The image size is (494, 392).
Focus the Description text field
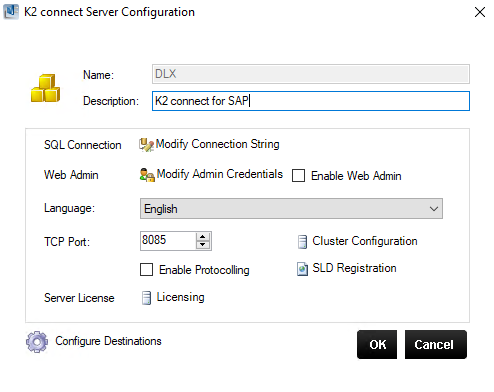click(x=311, y=101)
